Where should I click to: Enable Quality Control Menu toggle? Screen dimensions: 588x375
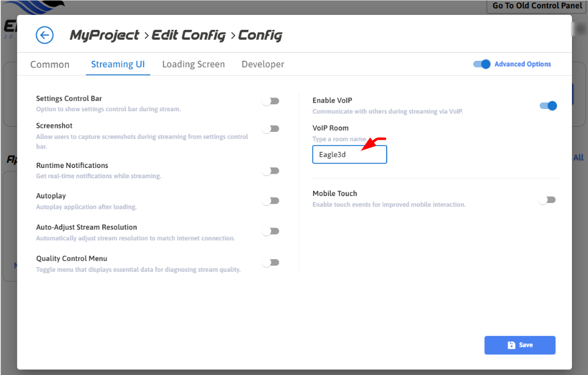(x=270, y=263)
